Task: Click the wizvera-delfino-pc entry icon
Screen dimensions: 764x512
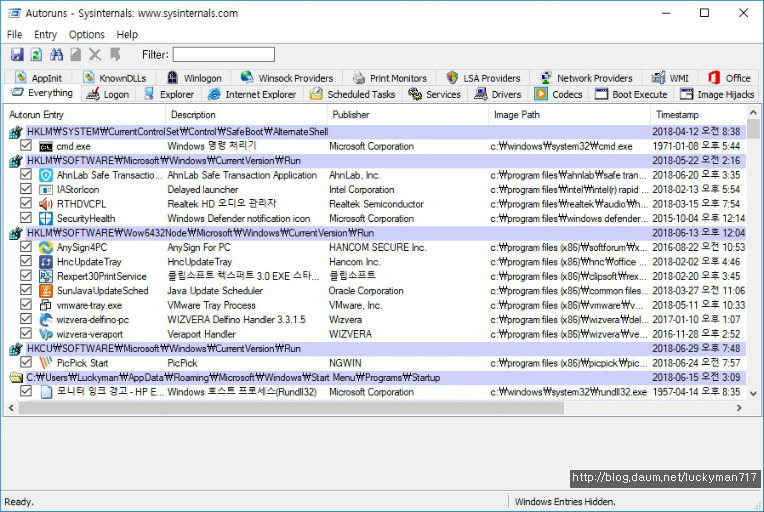Action: coord(46,320)
